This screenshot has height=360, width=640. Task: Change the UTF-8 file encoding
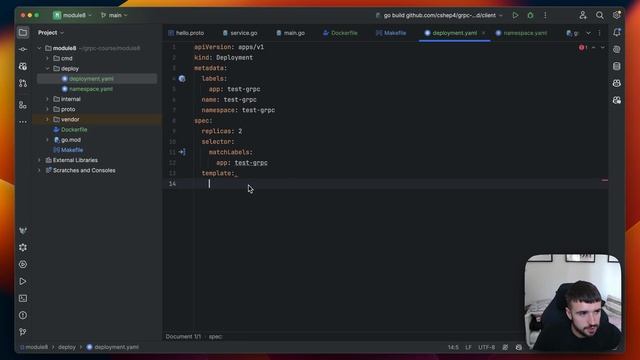pos(487,347)
